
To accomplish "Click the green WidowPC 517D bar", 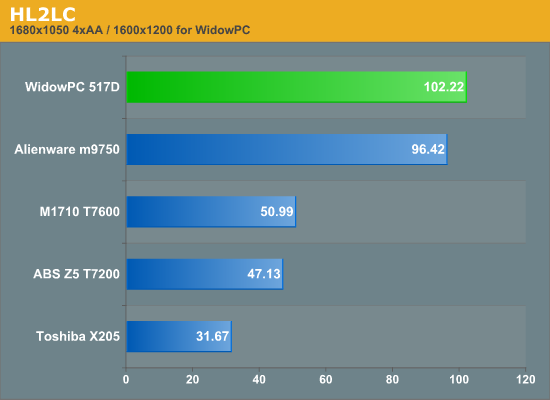I will pos(296,87).
